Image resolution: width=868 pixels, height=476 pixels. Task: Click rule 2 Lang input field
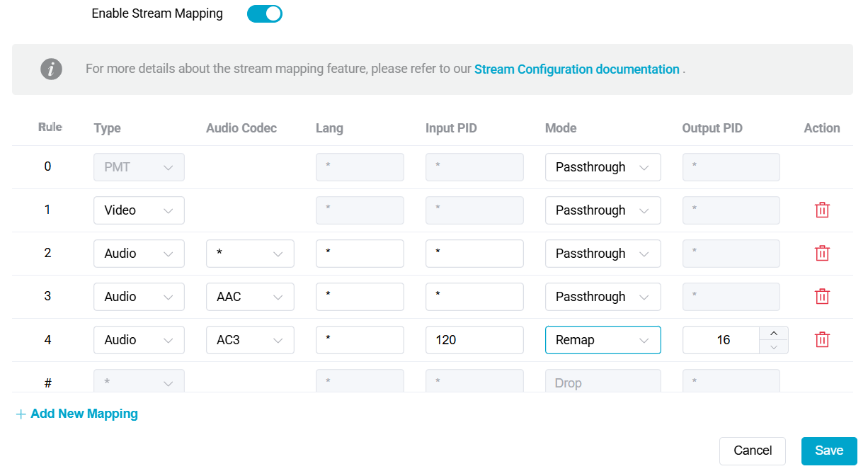coord(360,254)
